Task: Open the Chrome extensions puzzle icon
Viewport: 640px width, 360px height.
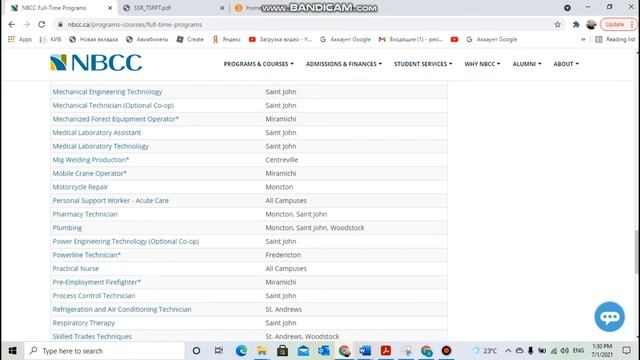Action: [x=576, y=24]
